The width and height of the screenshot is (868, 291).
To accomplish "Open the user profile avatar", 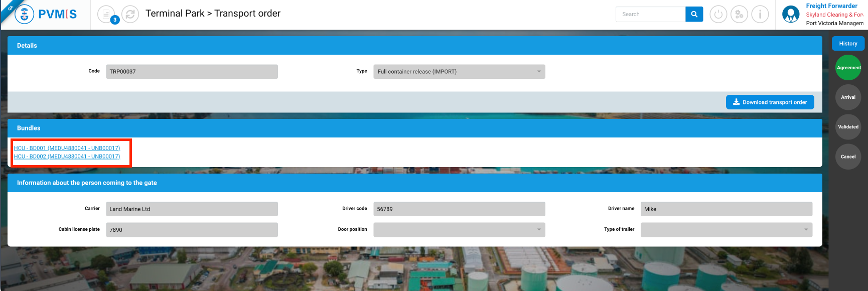I will [x=791, y=14].
